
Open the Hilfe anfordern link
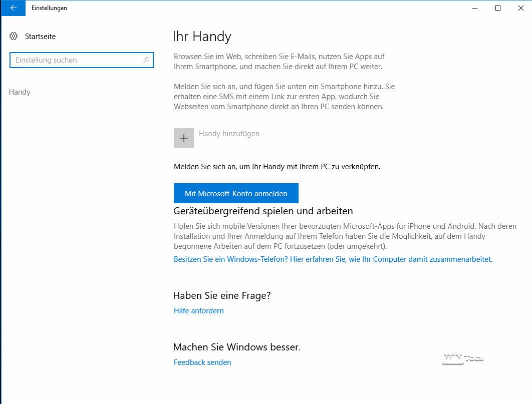click(x=198, y=311)
